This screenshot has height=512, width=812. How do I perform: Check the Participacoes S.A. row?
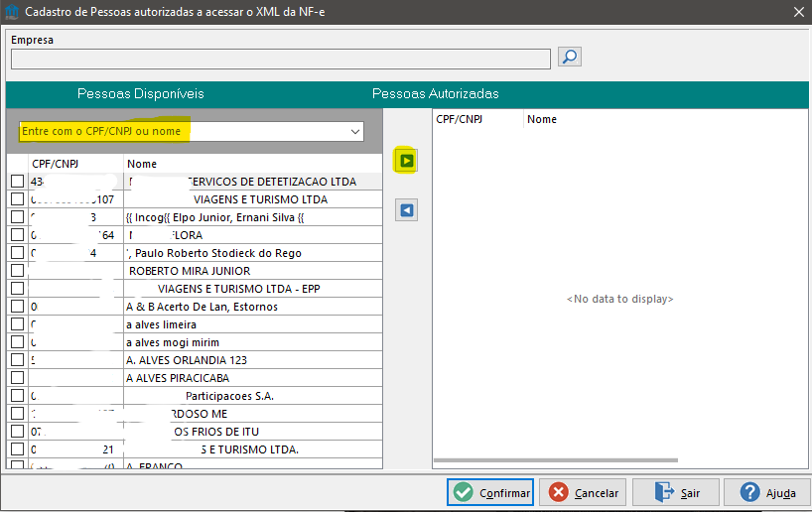[18, 396]
